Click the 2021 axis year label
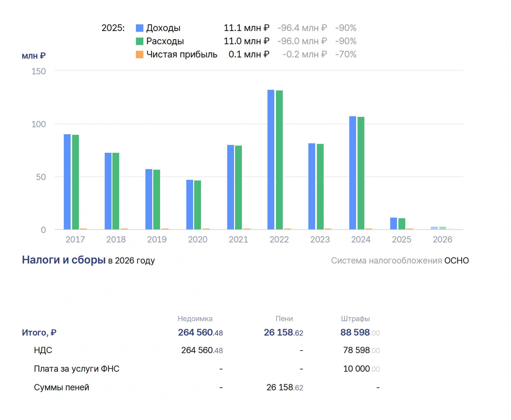The width and height of the screenshot is (511, 420). tap(238, 239)
